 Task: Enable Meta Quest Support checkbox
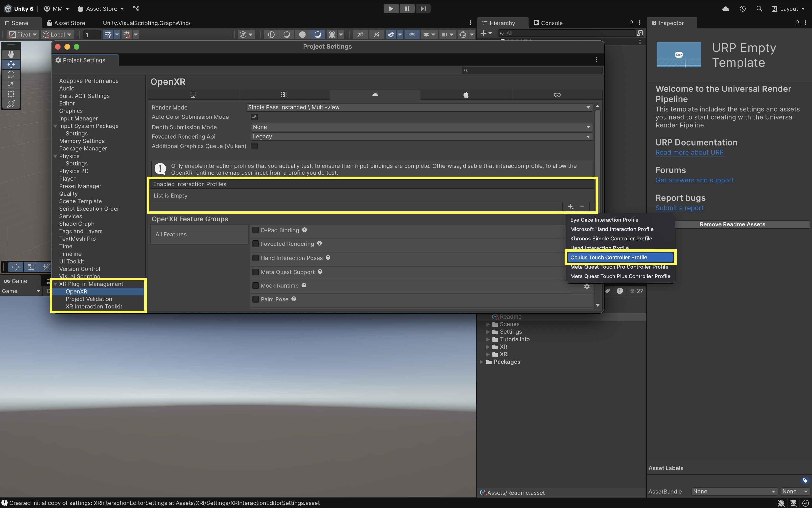point(256,272)
